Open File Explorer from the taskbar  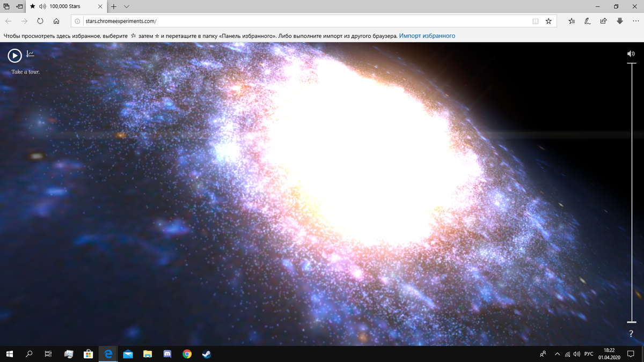click(x=148, y=354)
